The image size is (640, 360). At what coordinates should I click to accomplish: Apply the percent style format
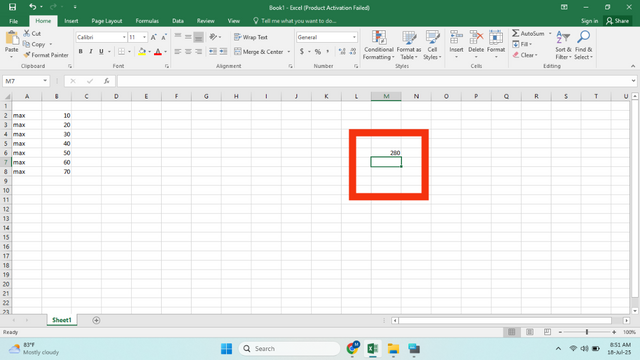point(318,51)
